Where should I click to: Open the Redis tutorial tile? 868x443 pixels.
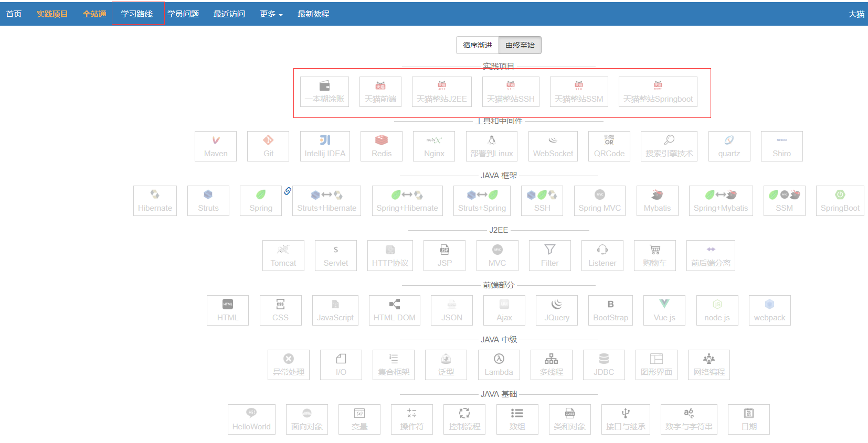tap(382, 146)
